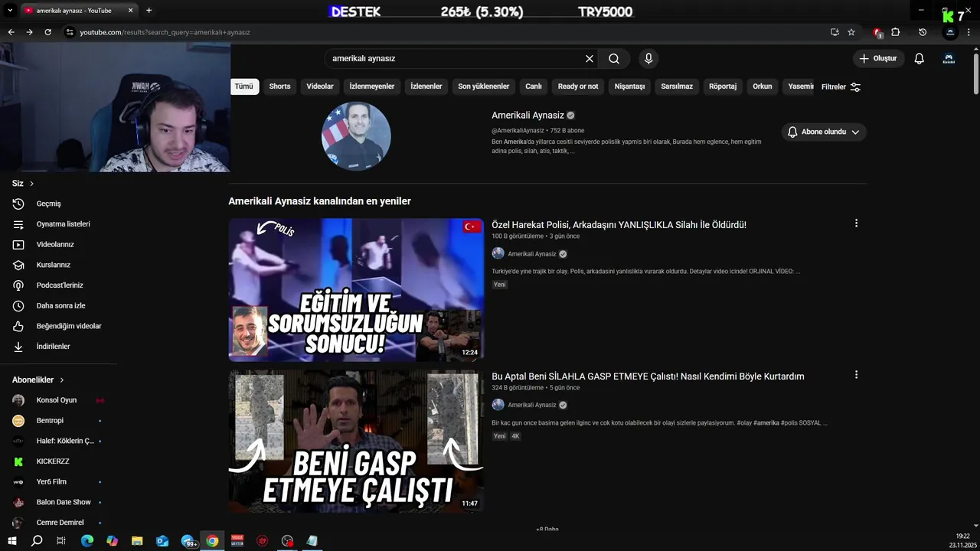Click the Oluştur create button

coord(879,58)
